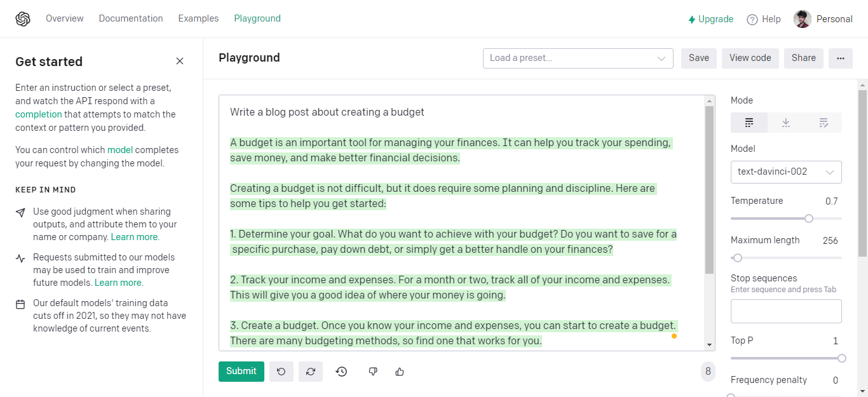Rate completion with thumbs up icon

coord(400,372)
